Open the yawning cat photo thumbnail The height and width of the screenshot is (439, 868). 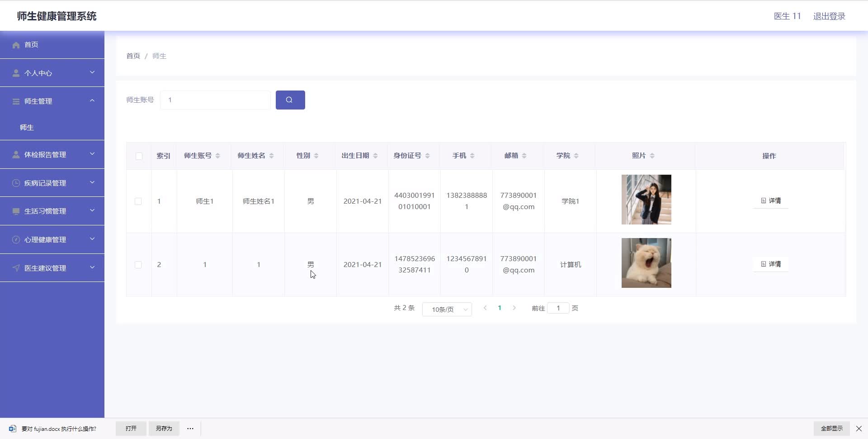point(646,263)
